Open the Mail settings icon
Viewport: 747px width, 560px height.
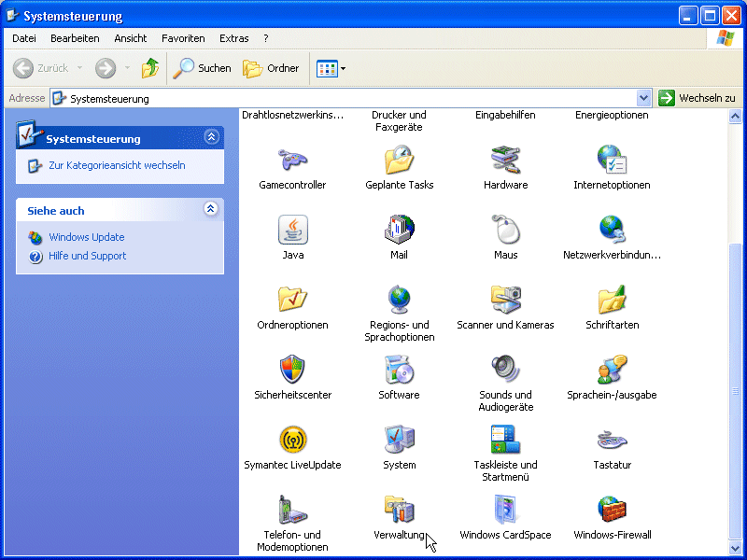[400, 230]
